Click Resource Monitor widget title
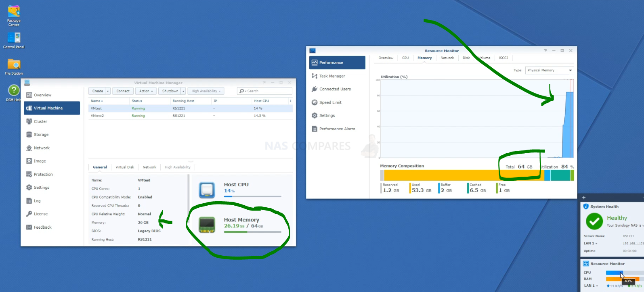Viewport: 644px width, 292px height. (607, 264)
